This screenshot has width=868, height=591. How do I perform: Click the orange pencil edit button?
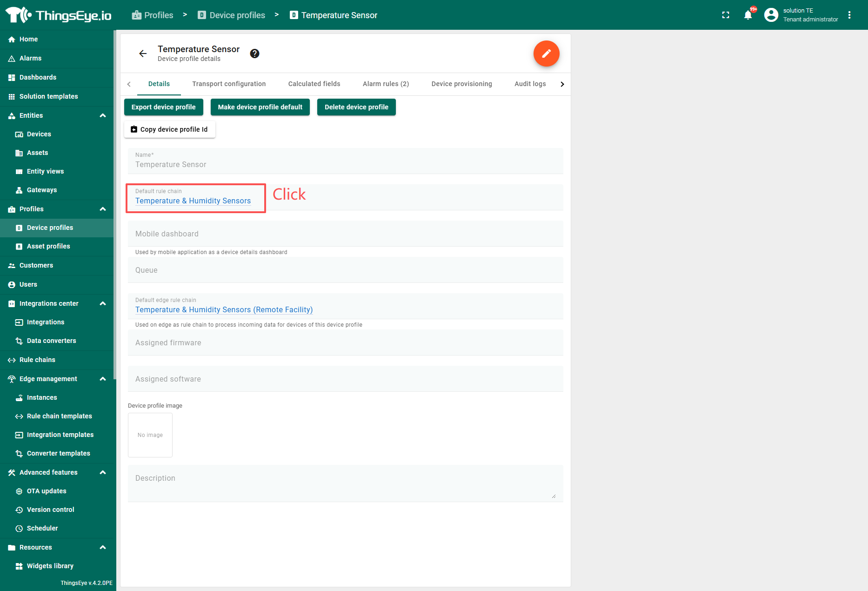pos(546,54)
